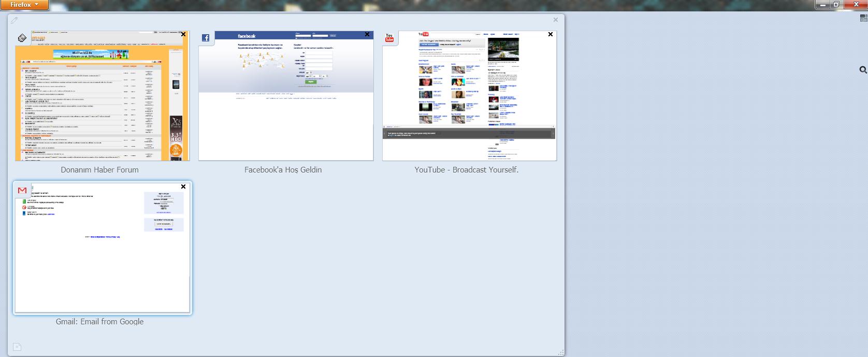Close the Donanım Haber Forum tab

(183, 34)
